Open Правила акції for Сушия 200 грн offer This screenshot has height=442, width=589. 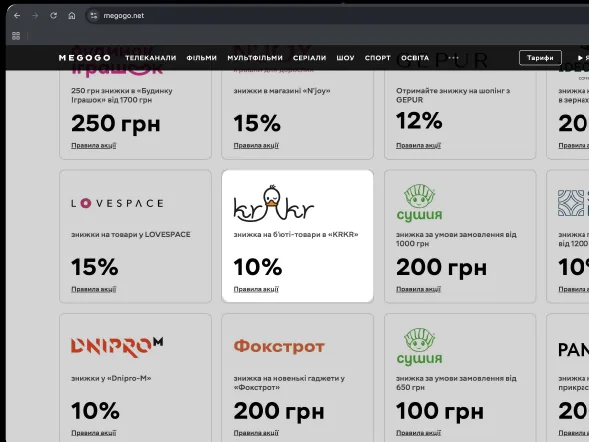418,289
